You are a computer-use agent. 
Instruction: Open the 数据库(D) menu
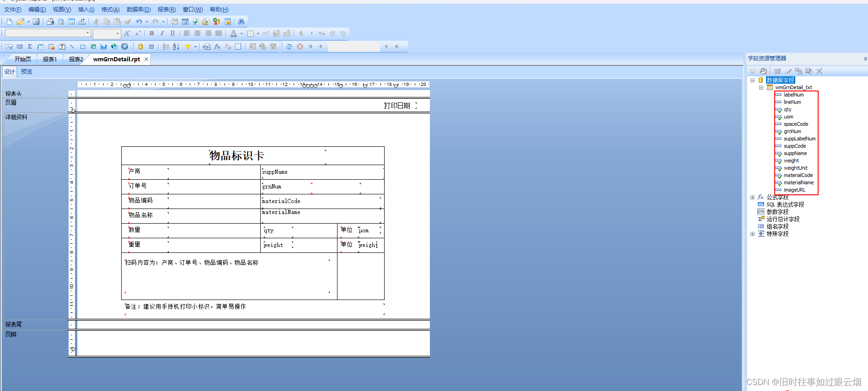(139, 10)
